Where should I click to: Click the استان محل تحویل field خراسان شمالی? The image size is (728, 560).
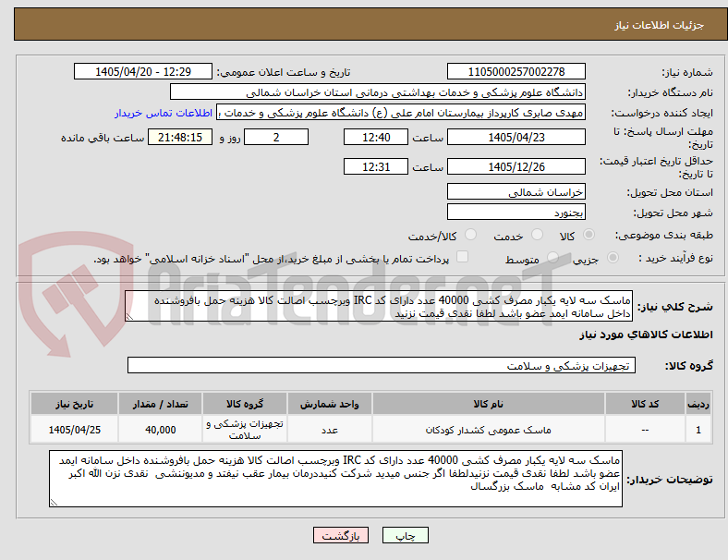pyautogui.click(x=516, y=192)
